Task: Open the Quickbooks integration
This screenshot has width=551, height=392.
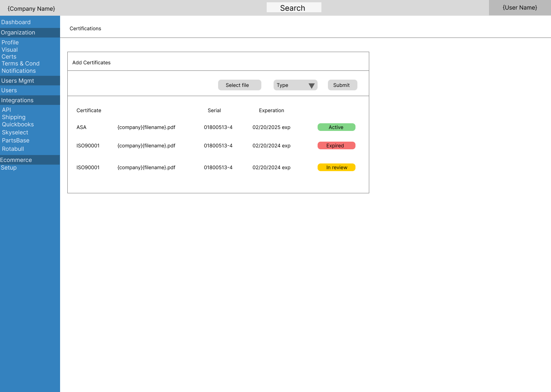Action: (18, 124)
